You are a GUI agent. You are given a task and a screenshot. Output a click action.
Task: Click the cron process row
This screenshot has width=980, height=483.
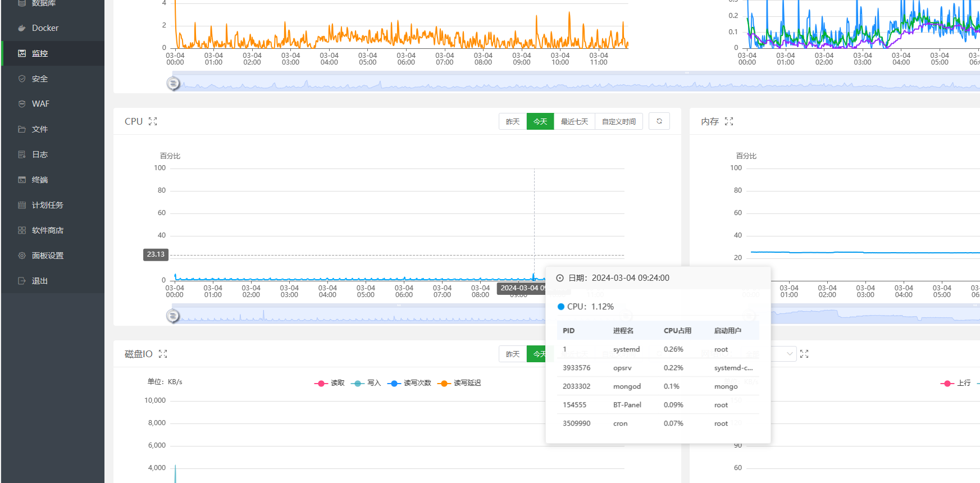tap(658, 423)
